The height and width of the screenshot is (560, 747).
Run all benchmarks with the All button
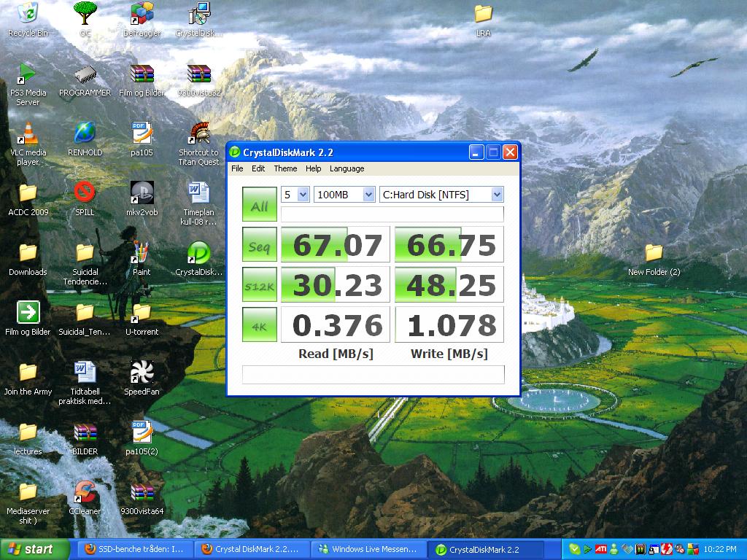(260, 204)
